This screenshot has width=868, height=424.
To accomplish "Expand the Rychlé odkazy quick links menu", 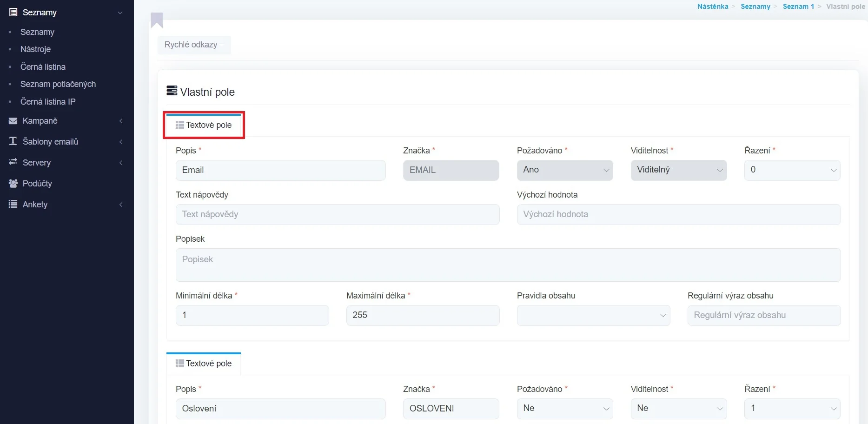I will pos(194,45).
